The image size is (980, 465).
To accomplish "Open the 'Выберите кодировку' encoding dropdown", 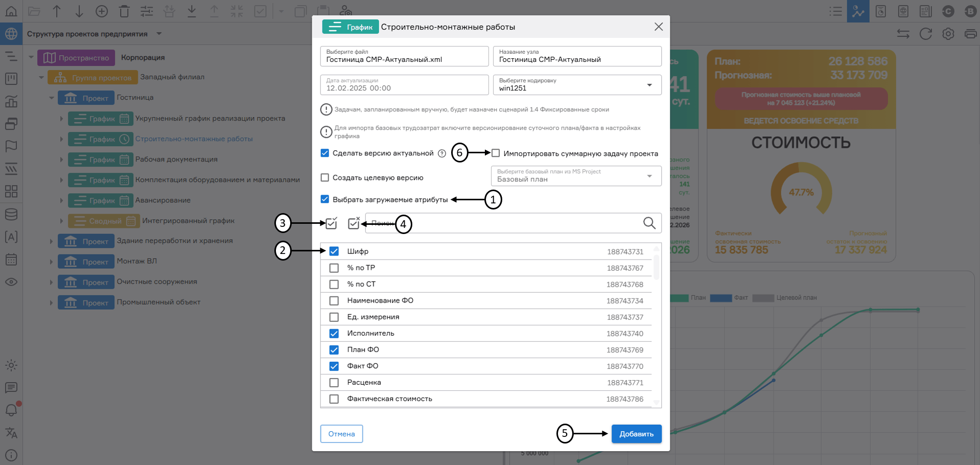I will pos(577,85).
